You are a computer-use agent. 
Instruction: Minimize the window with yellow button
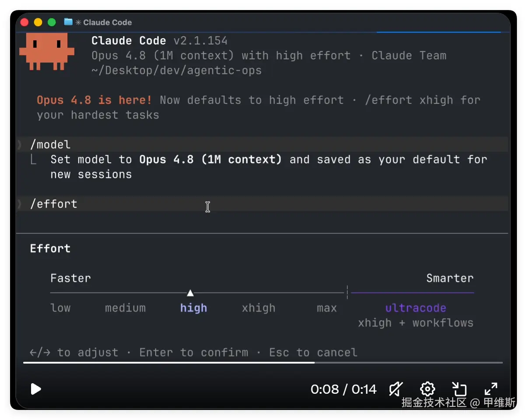[x=38, y=22]
